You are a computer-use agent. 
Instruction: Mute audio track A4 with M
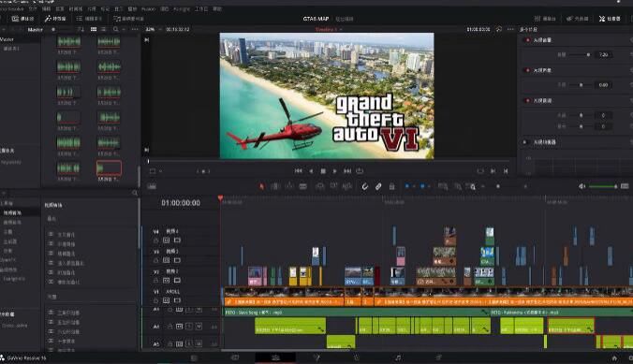click(x=199, y=326)
